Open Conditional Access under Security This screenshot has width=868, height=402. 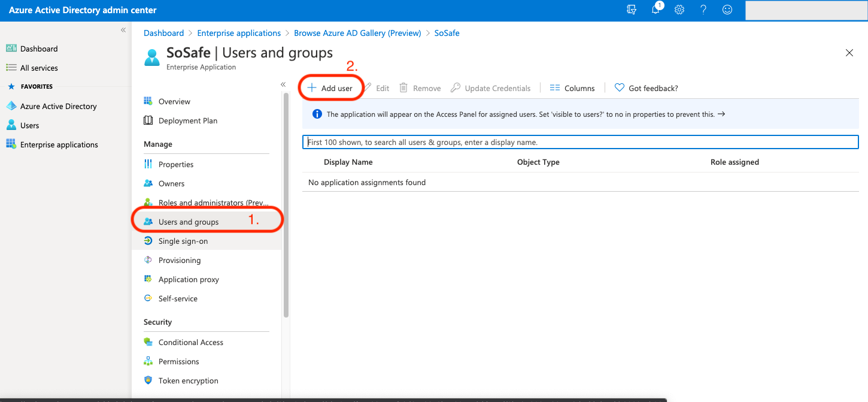click(x=190, y=342)
